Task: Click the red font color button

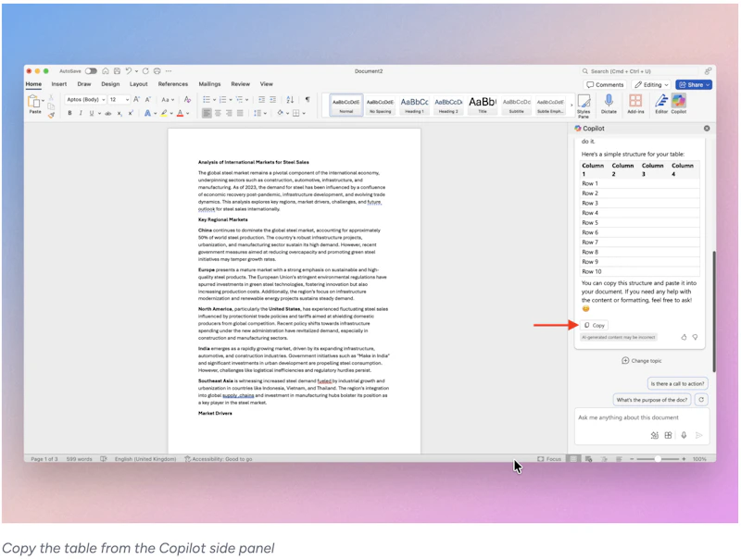Action: [x=180, y=113]
